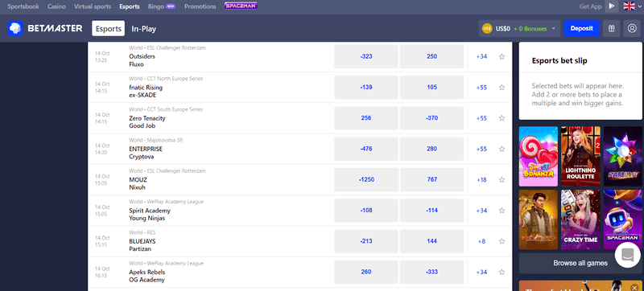Open the Casino section

pos(56,6)
